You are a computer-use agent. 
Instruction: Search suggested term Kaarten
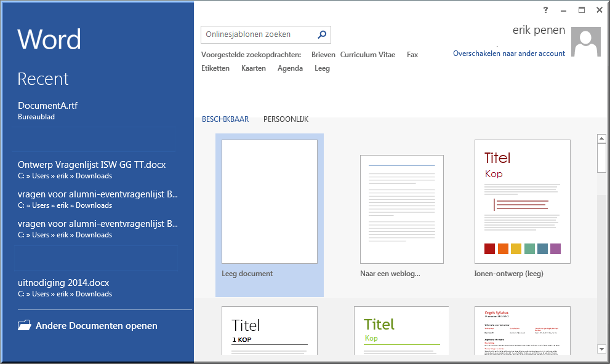click(253, 68)
